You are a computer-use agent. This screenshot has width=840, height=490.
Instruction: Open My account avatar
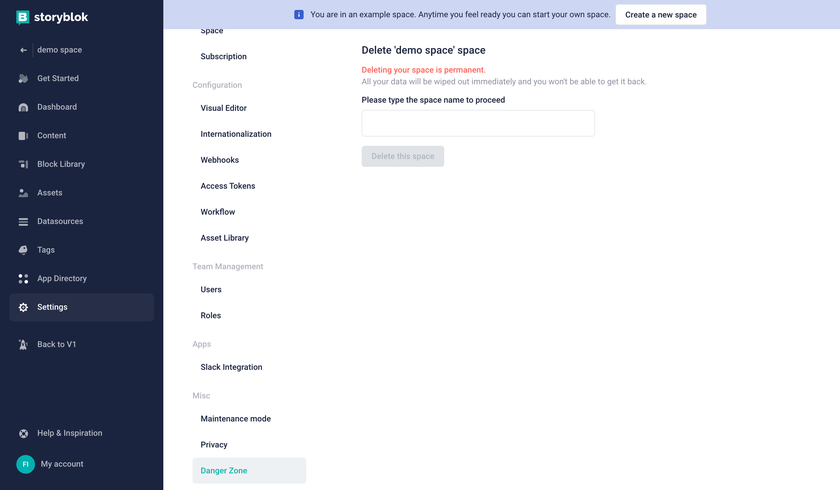click(25, 464)
